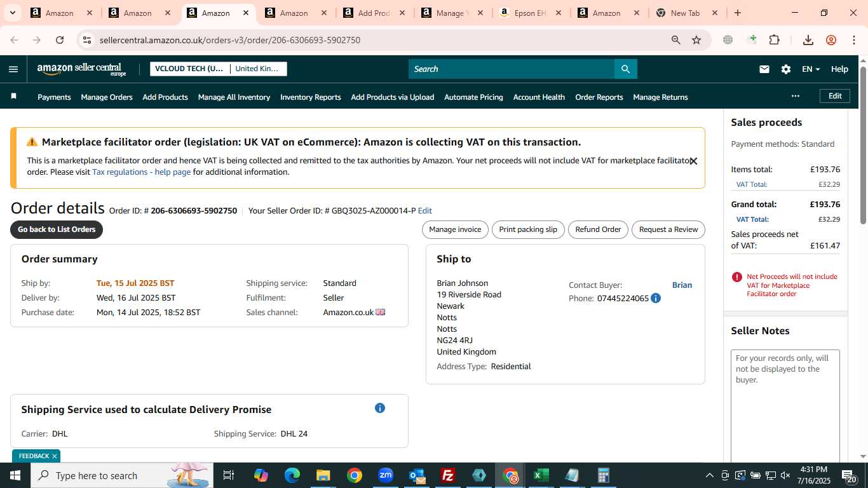The height and width of the screenshot is (488, 868).
Task: Open Order Reports
Action: coord(599,97)
